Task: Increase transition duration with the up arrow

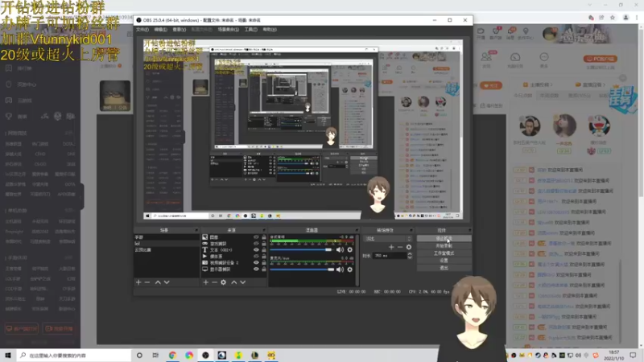Action: 410,254
